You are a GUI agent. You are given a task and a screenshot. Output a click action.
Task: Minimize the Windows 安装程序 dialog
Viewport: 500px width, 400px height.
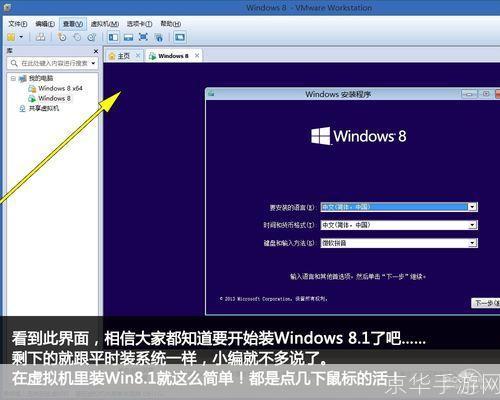click(x=469, y=94)
